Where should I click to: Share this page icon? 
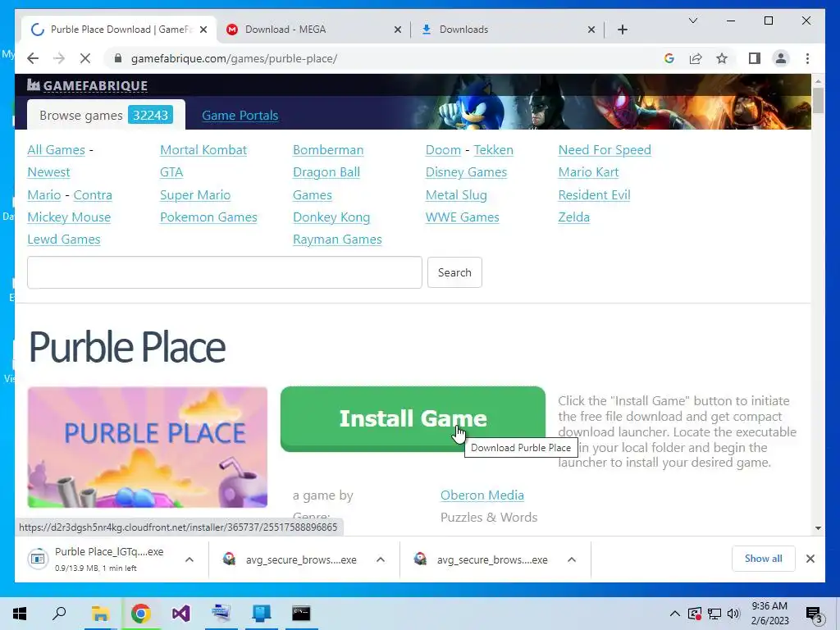point(696,58)
